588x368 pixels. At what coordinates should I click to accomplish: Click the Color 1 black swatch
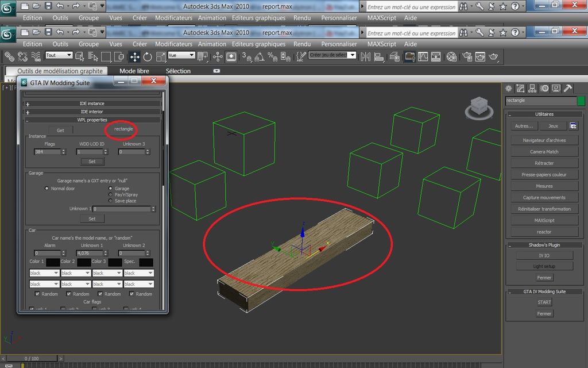53,262
